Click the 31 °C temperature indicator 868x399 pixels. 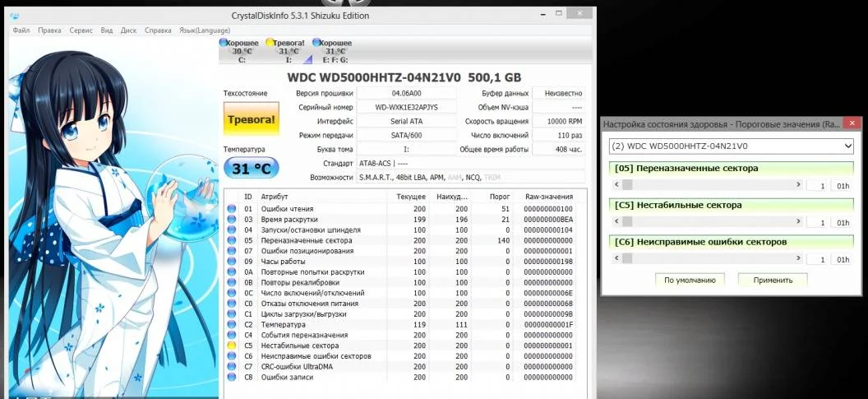coord(252,169)
